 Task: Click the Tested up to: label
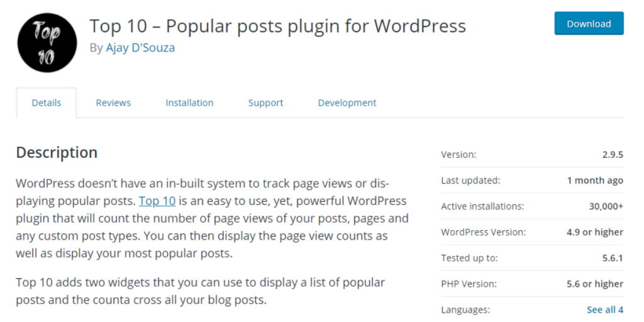click(x=469, y=258)
